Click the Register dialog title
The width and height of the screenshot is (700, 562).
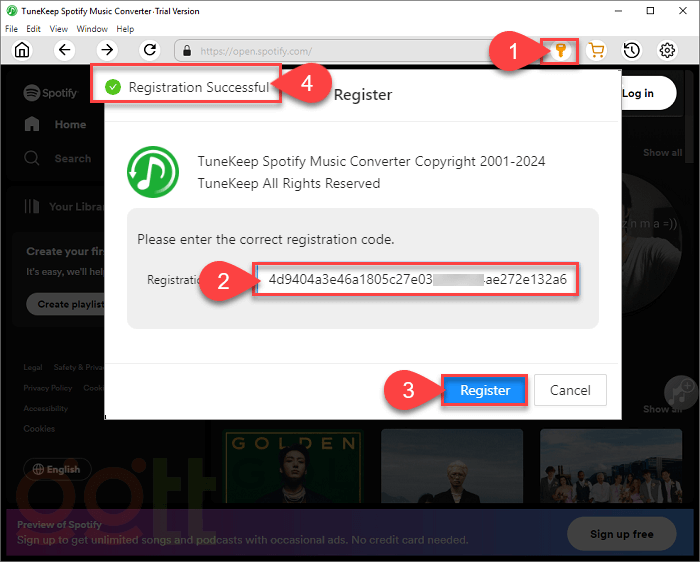[363, 95]
